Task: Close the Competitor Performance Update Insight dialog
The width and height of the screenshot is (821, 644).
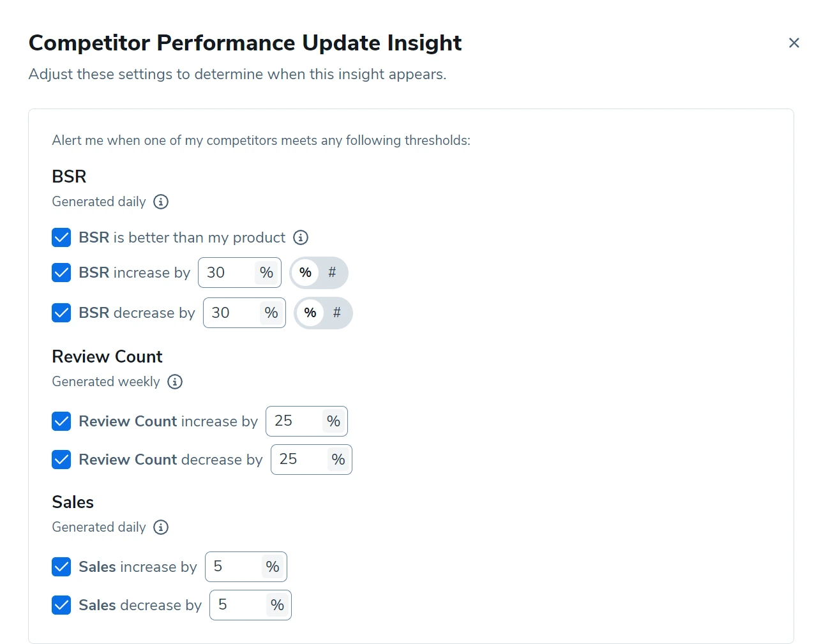Action: [794, 43]
